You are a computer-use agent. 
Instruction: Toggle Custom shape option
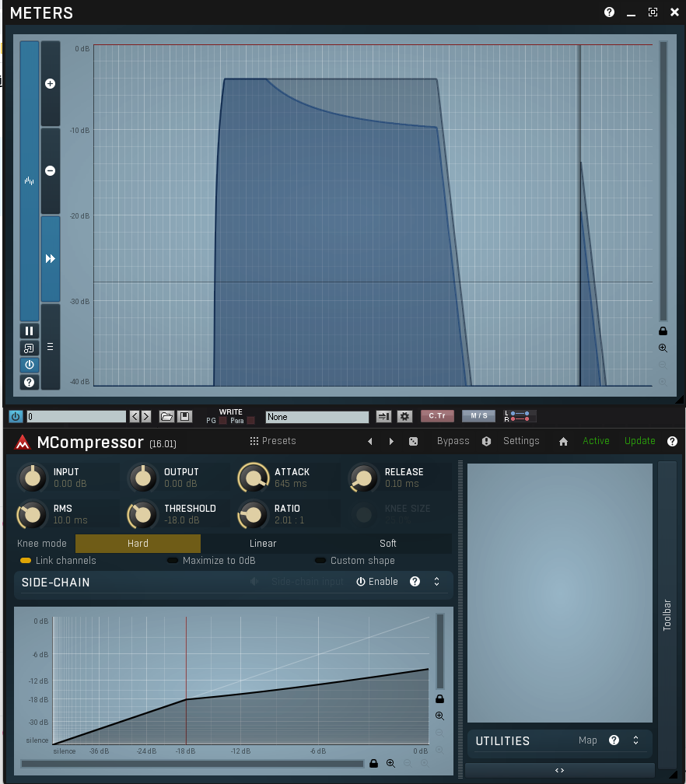click(320, 561)
